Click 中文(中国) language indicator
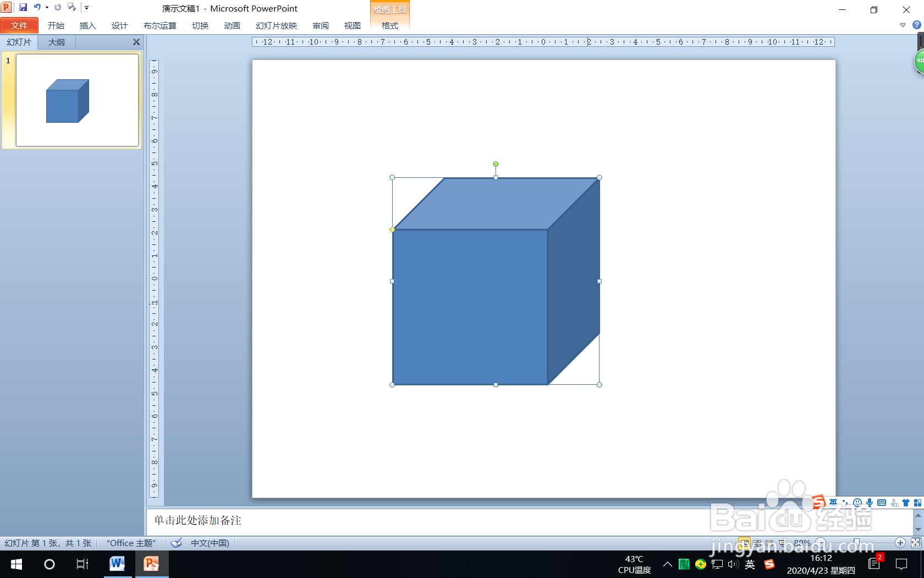The height and width of the screenshot is (578, 924). pos(210,543)
